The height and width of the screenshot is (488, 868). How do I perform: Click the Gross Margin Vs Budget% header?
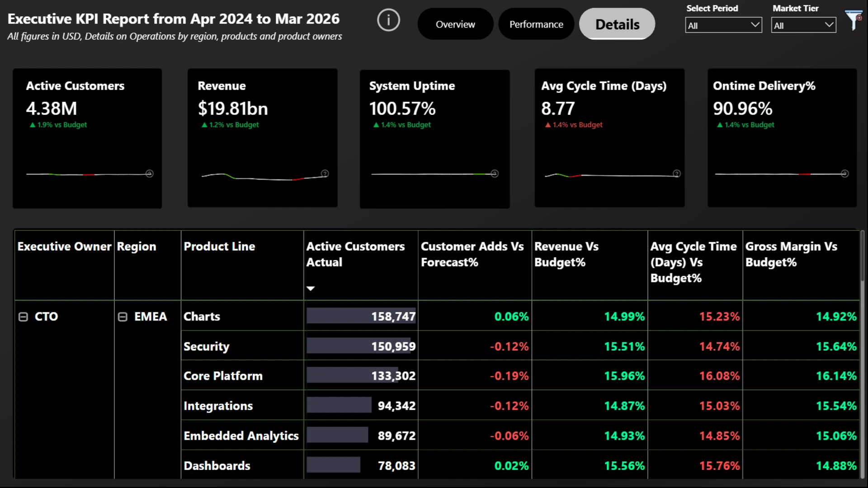[791, 254]
